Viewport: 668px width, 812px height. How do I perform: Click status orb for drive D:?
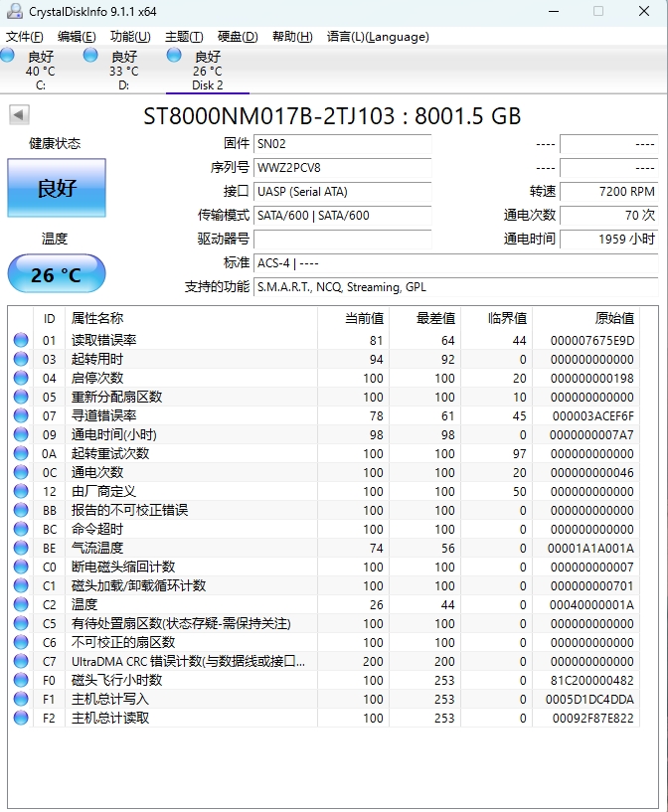(90, 56)
